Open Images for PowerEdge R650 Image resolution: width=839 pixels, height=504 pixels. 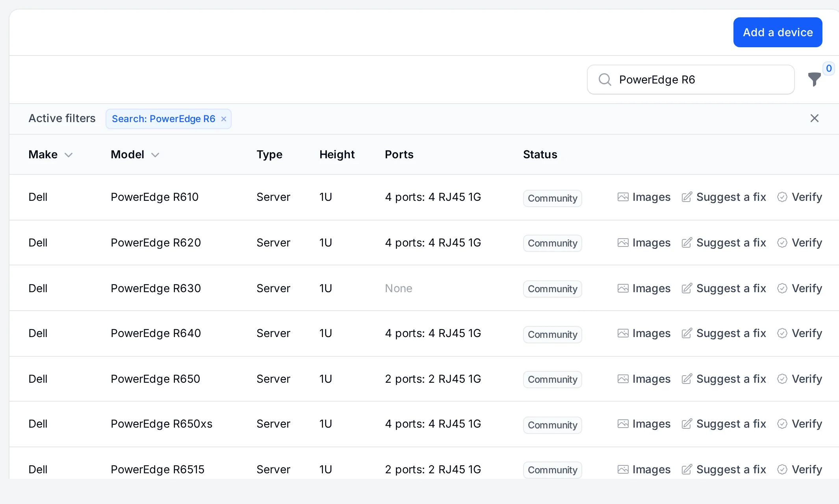point(644,379)
